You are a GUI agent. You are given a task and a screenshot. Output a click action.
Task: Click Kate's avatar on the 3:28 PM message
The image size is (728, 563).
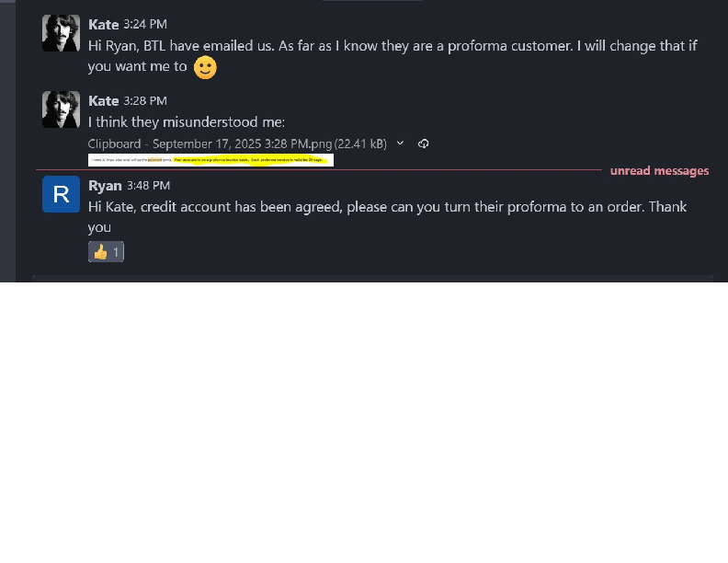click(61, 109)
